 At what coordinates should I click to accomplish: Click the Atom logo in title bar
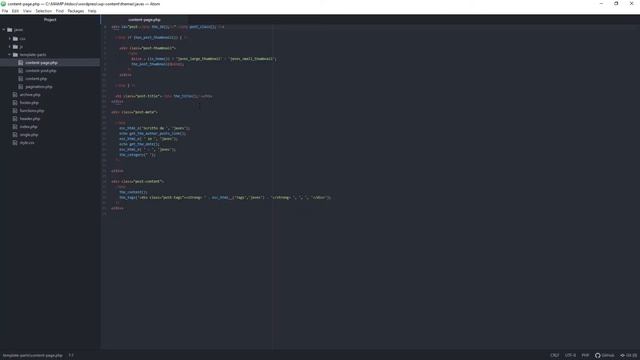[x=3, y=4]
